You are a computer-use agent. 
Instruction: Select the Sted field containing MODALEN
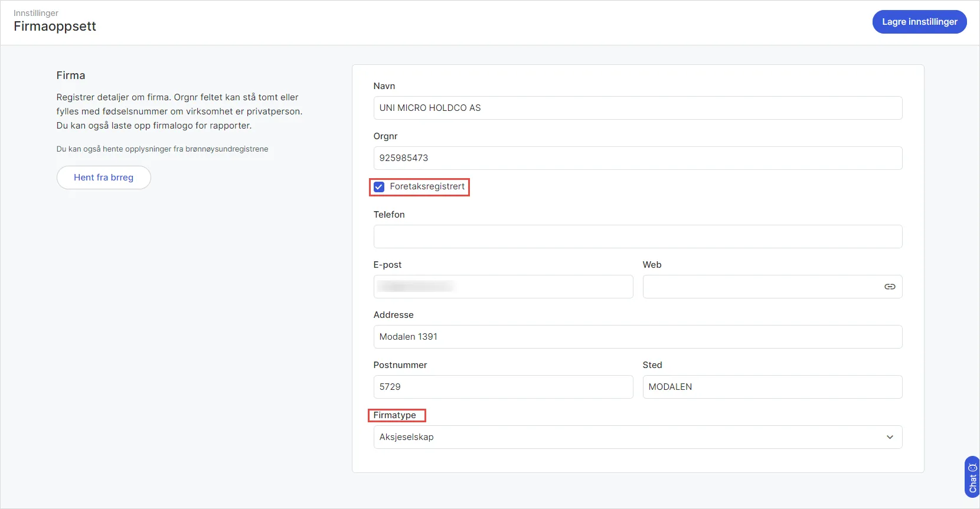[772, 387]
